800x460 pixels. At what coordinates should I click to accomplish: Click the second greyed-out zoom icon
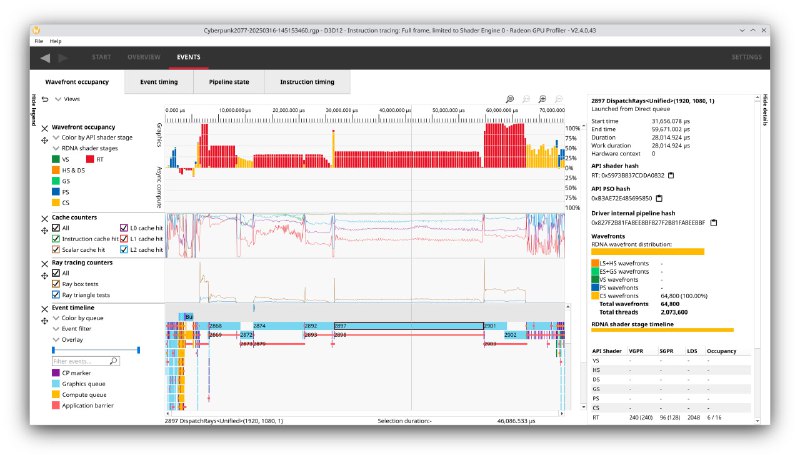point(526,99)
